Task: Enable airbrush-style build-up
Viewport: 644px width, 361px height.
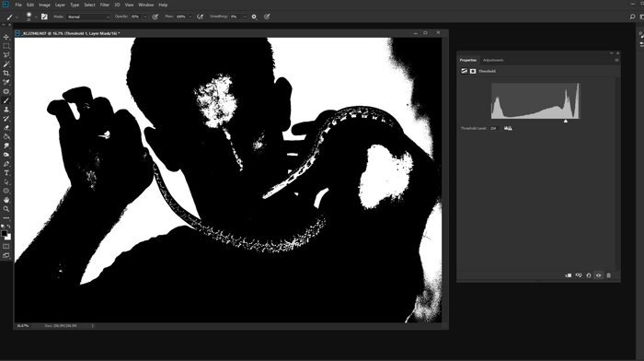Action: click(200, 17)
